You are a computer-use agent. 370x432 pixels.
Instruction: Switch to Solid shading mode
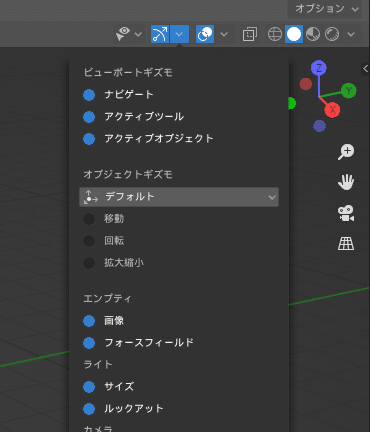click(294, 34)
